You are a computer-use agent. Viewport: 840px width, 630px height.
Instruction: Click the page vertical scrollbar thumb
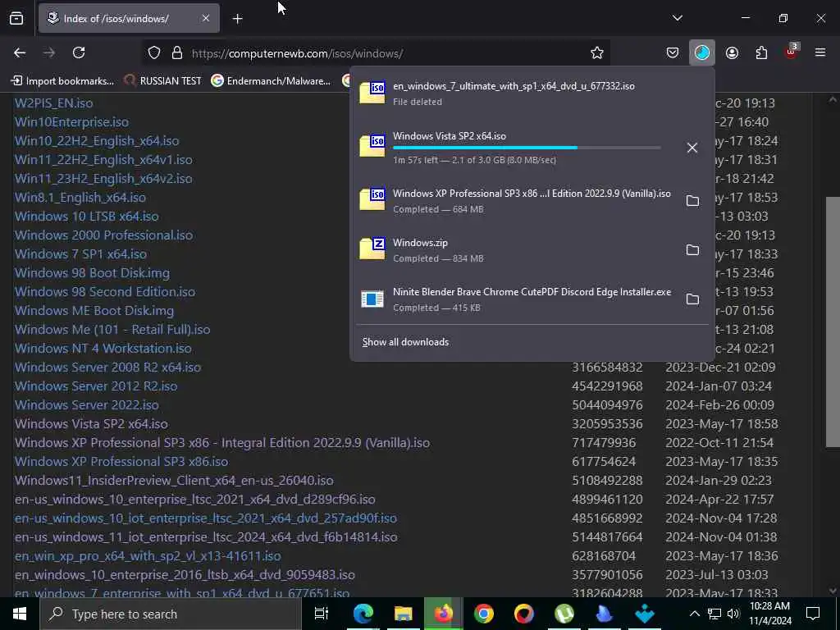(833, 322)
